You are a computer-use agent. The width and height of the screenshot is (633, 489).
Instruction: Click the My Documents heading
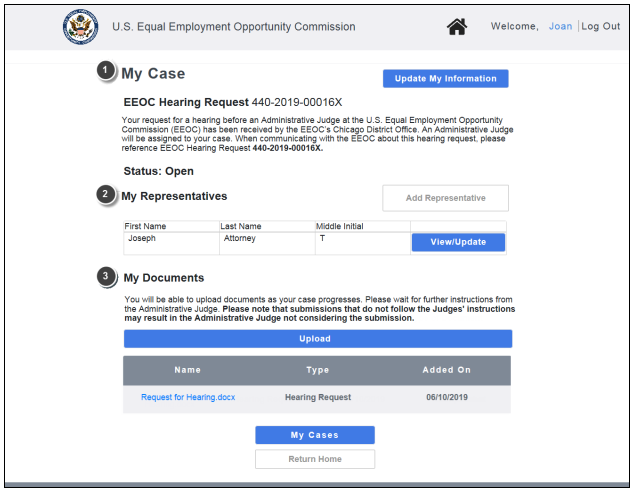click(x=163, y=278)
